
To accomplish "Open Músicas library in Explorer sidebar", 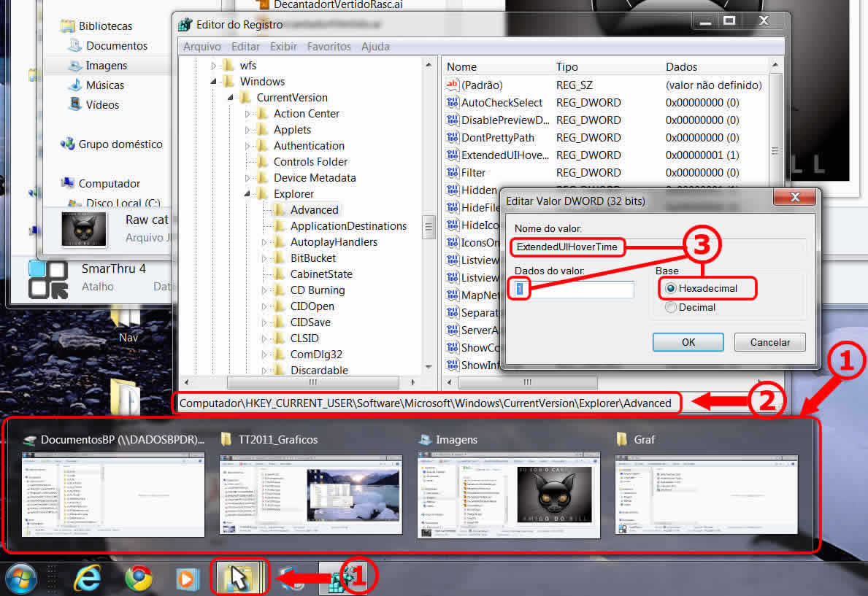I will (x=104, y=85).
